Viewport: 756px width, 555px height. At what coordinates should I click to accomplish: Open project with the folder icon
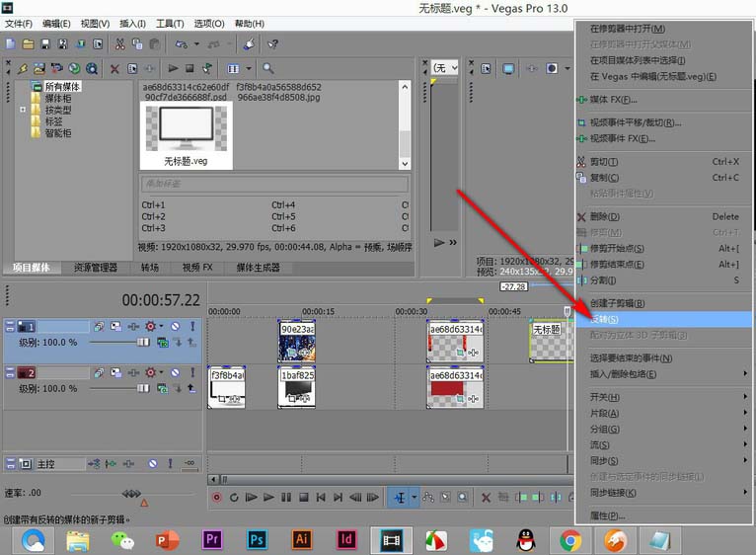(28, 44)
